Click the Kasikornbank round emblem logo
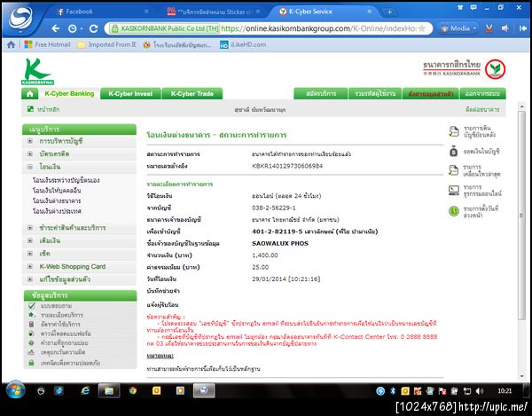Screen dimensions: 532x416 (495, 69)
